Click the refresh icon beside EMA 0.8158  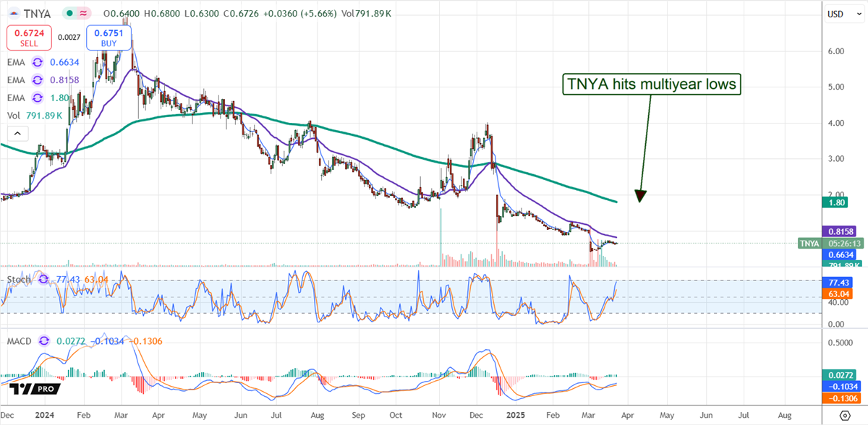[37, 81]
